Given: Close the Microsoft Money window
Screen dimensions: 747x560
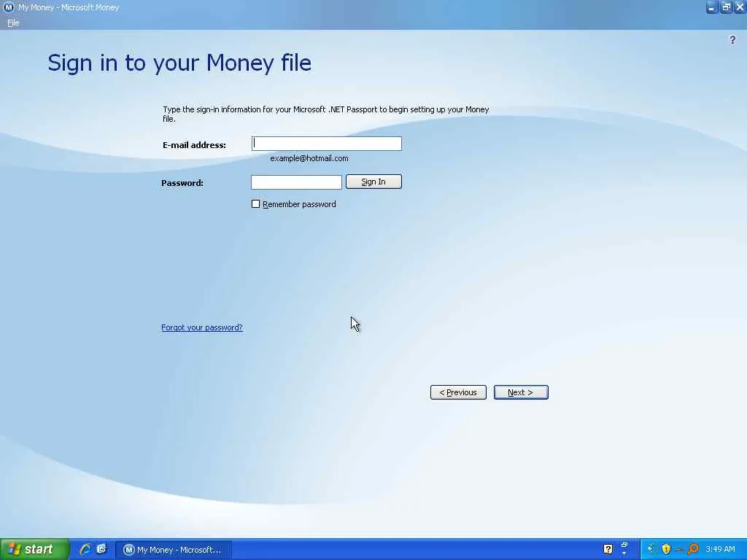Looking at the screenshot, I should pyautogui.click(x=740, y=7).
